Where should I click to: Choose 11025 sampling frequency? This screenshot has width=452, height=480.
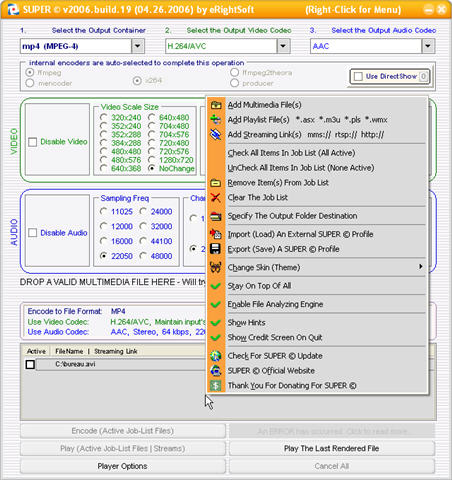104,211
